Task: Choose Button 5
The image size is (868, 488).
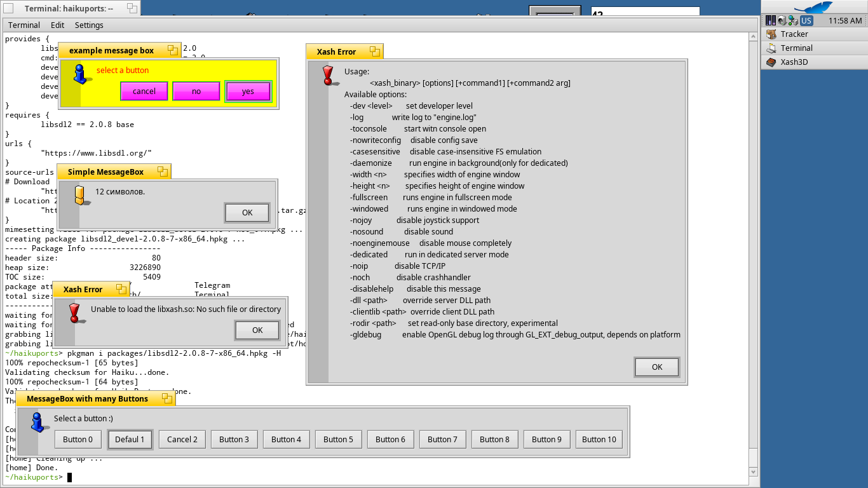Action: 339,440
